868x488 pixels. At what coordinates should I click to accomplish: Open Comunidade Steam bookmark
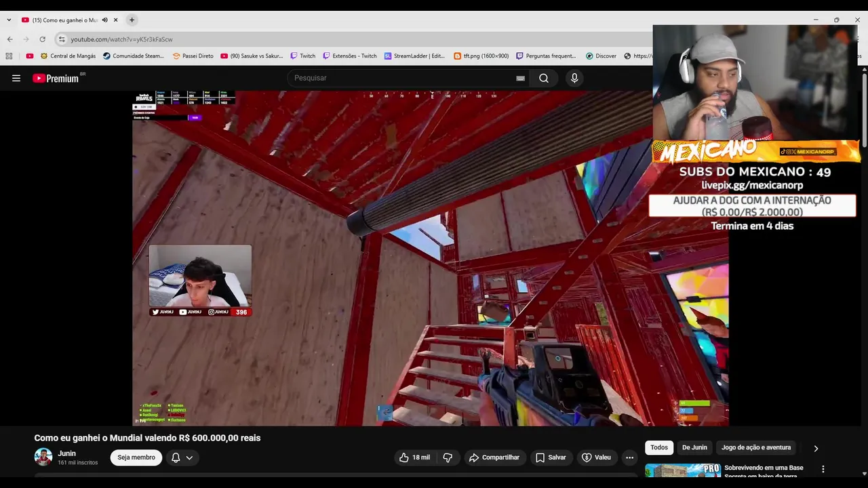click(134, 56)
